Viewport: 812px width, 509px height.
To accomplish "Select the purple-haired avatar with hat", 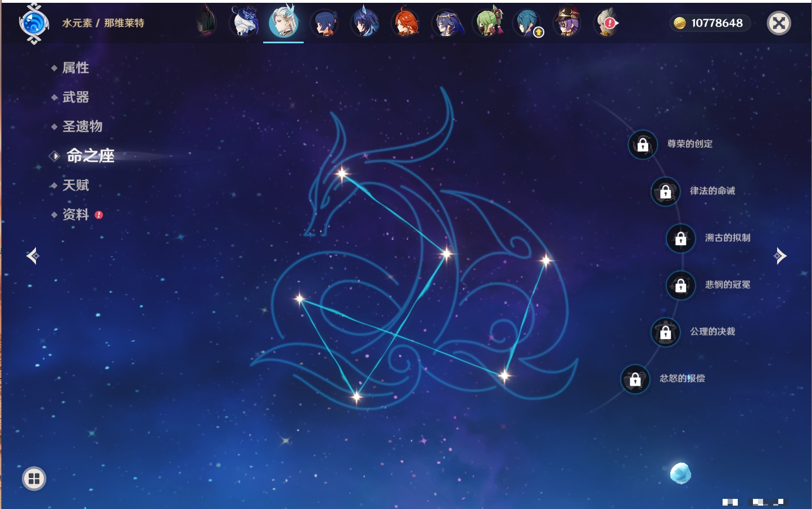I will (x=567, y=23).
